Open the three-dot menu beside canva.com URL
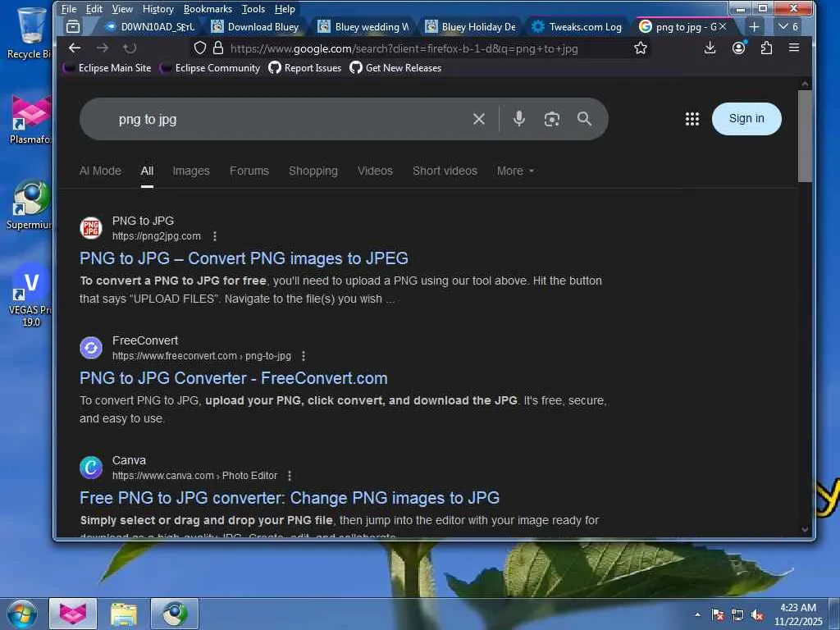The image size is (840, 630). pyautogui.click(x=290, y=476)
